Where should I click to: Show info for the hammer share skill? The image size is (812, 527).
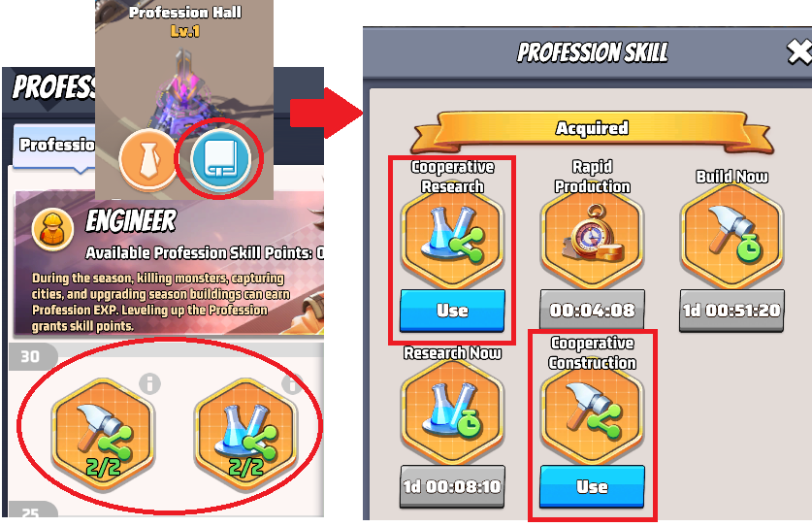[x=149, y=384]
